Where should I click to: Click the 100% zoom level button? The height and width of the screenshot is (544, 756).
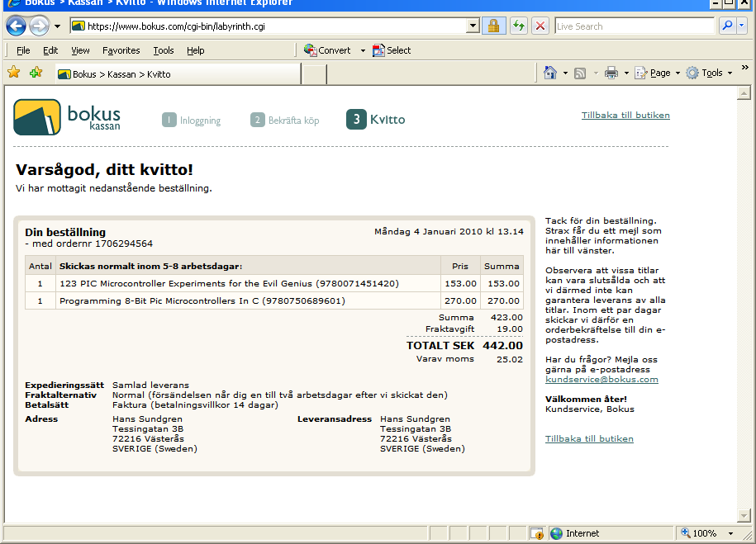[x=699, y=533]
